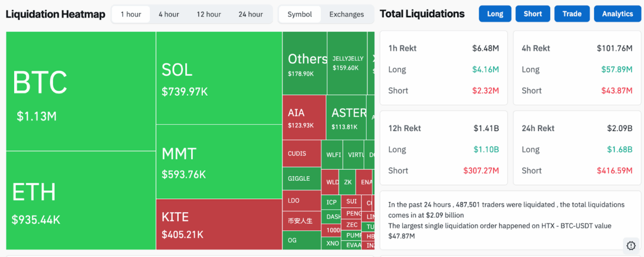Choose the 12 hour timeframe

(x=209, y=15)
